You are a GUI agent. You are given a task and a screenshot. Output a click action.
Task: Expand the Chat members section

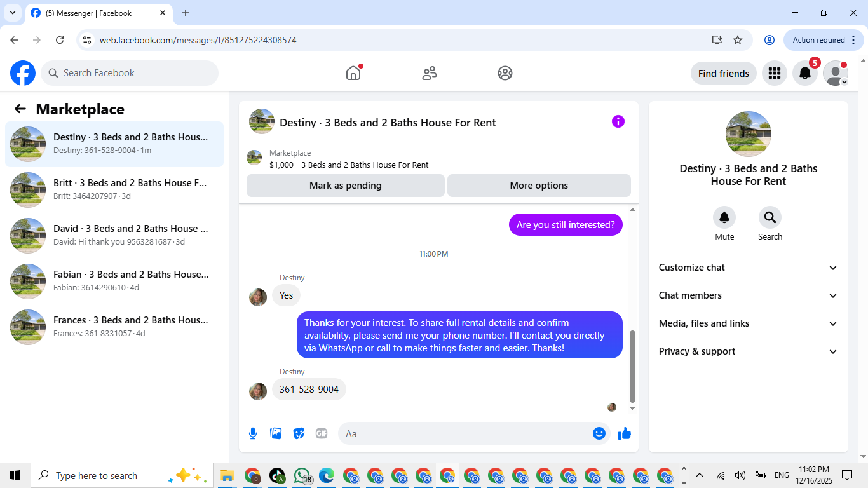pos(749,295)
